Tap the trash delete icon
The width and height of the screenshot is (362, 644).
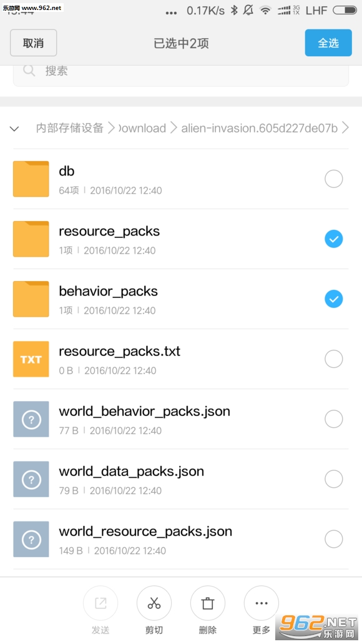click(x=208, y=603)
